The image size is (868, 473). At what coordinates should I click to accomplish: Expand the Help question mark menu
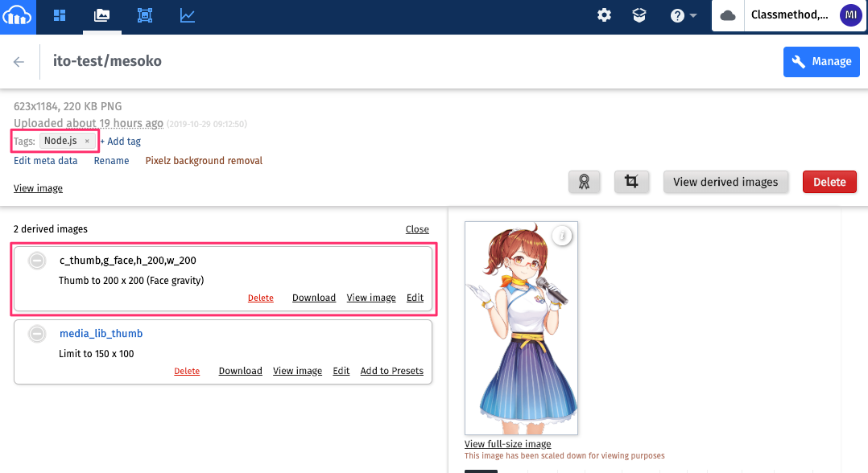pos(684,15)
